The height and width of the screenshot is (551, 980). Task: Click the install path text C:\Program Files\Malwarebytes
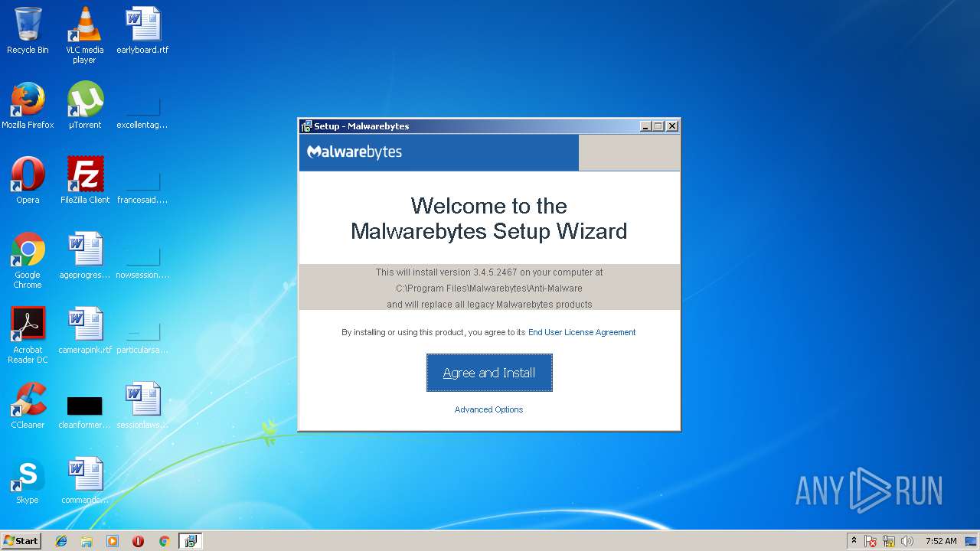click(488, 289)
